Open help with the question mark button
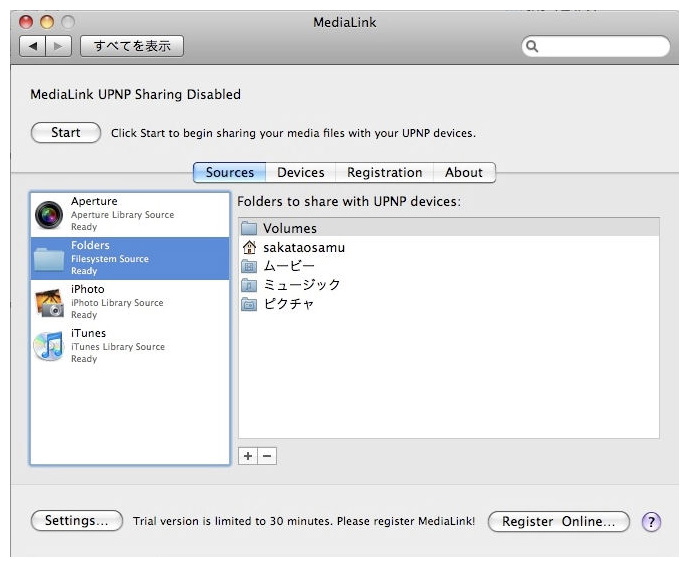 (x=651, y=521)
